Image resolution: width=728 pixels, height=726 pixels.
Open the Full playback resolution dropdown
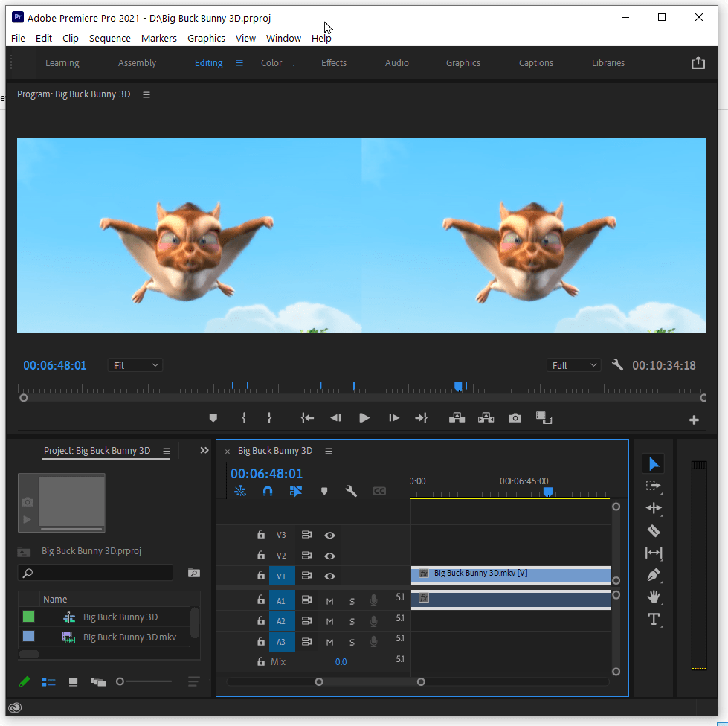point(573,364)
